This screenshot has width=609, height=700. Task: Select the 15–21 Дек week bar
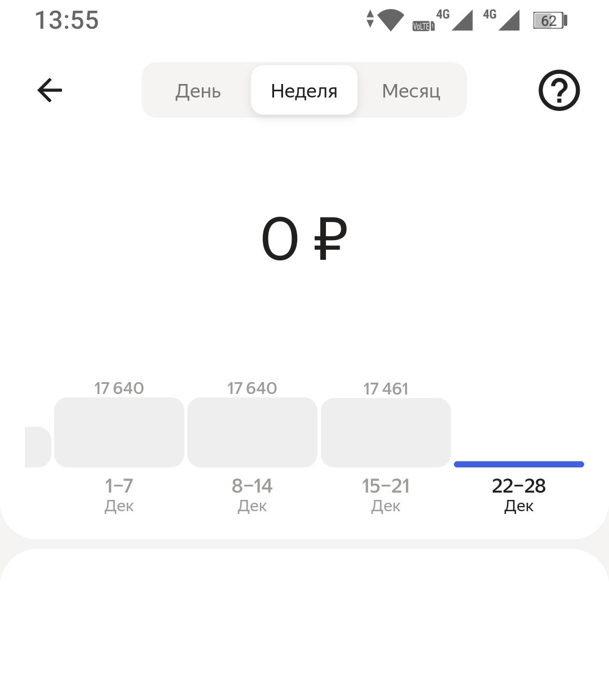[386, 433]
